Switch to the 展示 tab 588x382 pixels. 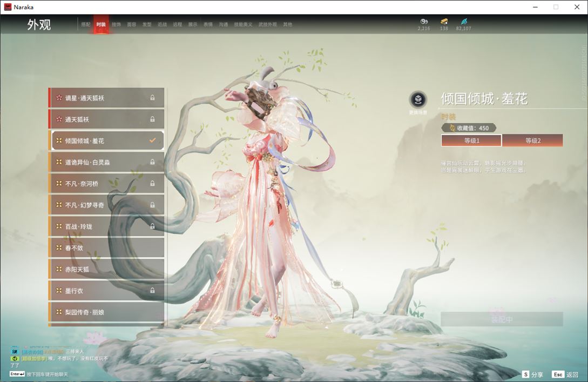[193, 24]
